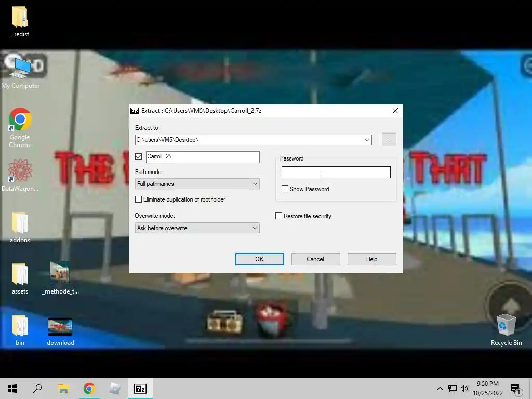Close the Extract dialog
The height and width of the screenshot is (399, 532).
pyautogui.click(x=395, y=111)
